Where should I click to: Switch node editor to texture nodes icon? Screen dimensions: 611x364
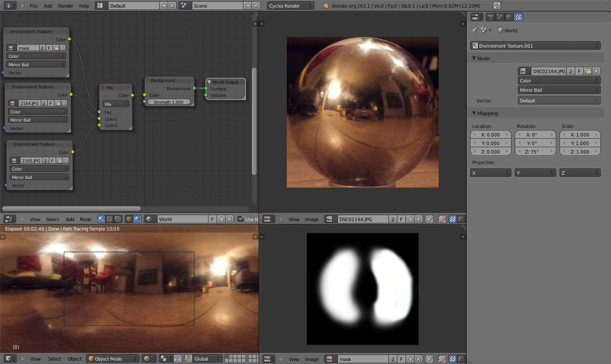click(x=109, y=219)
